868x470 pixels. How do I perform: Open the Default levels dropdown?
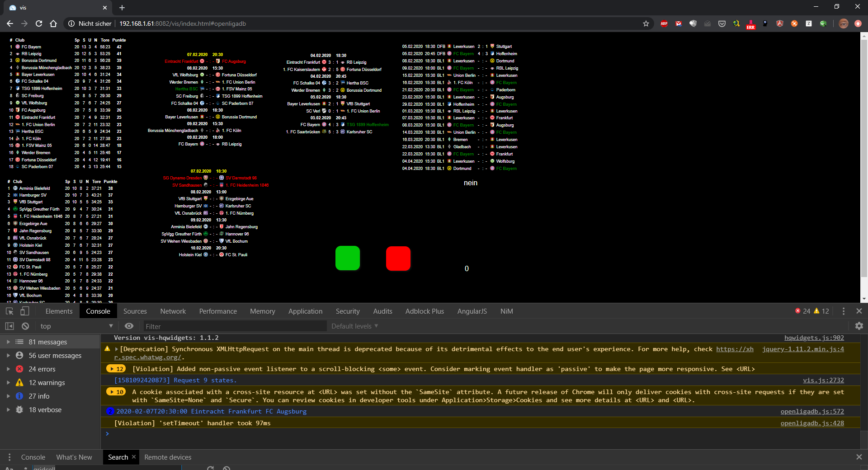[x=354, y=326]
